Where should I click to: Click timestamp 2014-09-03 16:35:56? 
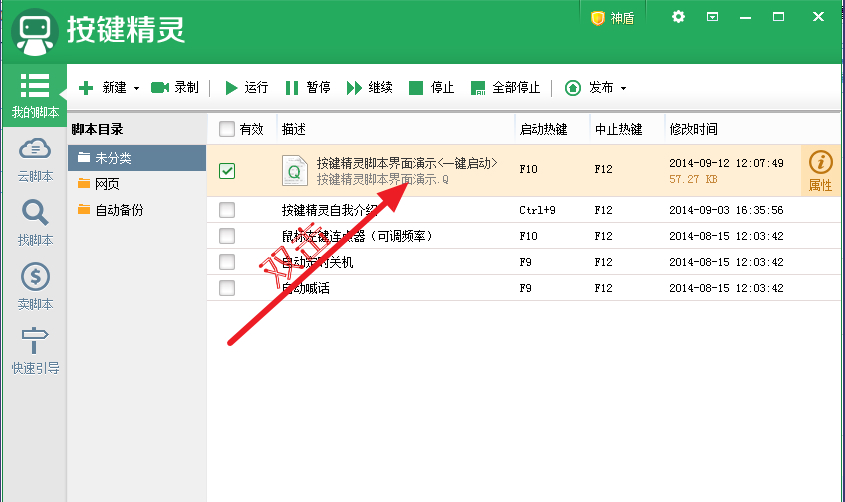click(726, 210)
